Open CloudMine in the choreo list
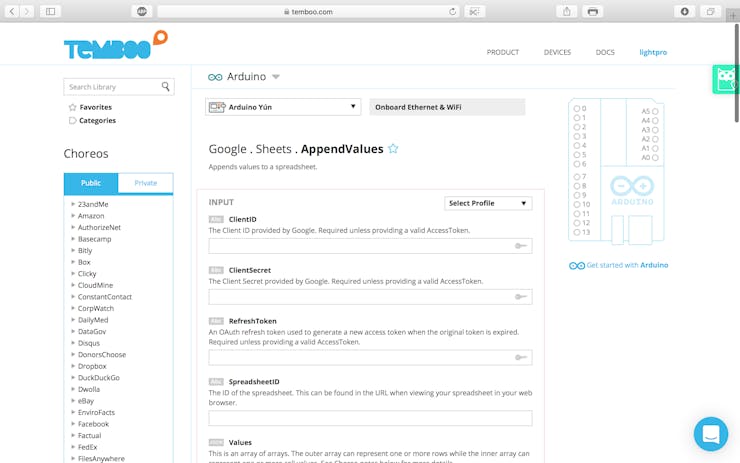 coord(95,285)
